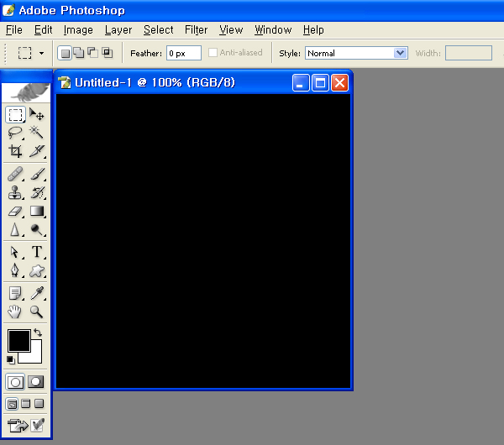Select the Custom Shape tool
This screenshot has height=445, width=504.
[x=36, y=270]
